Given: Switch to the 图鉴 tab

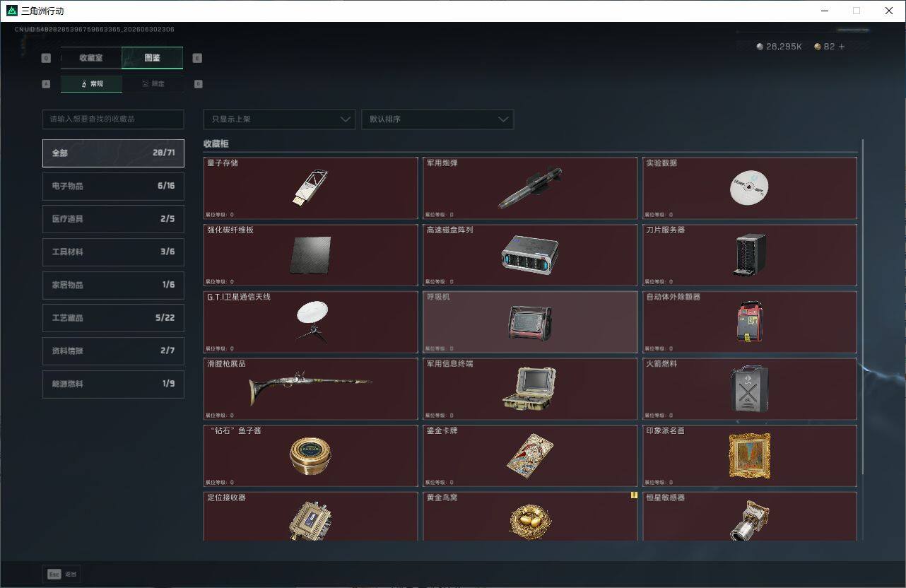Looking at the screenshot, I should click(x=153, y=58).
